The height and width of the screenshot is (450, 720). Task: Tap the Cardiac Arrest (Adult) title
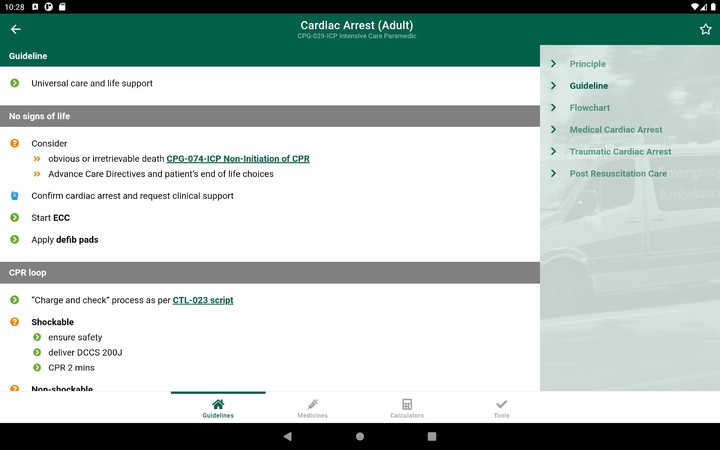(357, 25)
